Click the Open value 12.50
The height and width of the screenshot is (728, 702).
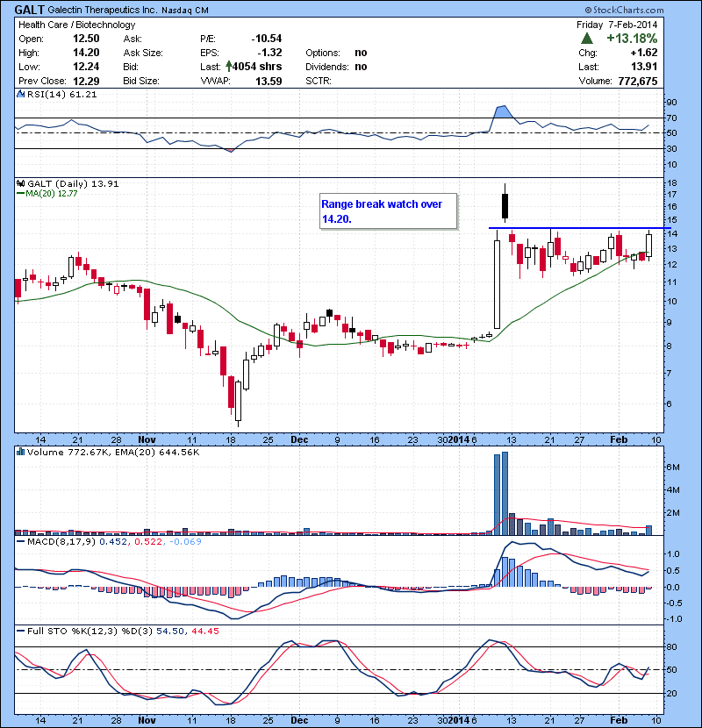86,39
